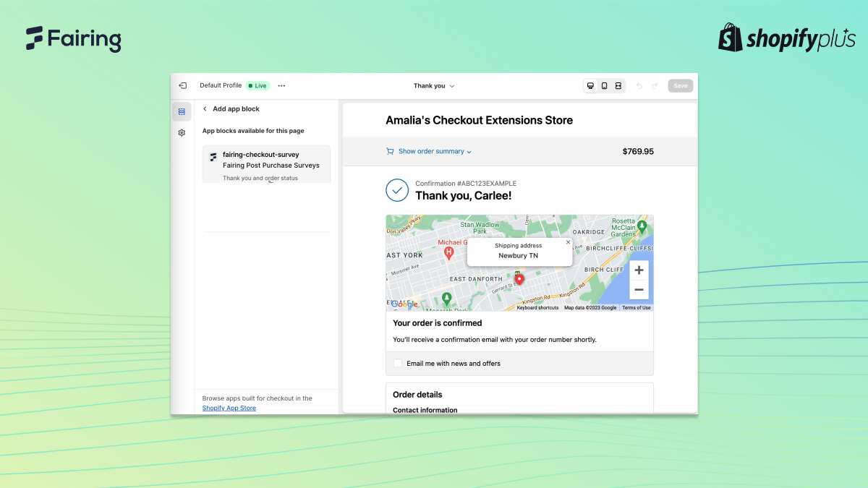Enable 'Email me with news and offers'
Screen dimensions: 868x488
(x=397, y=363)
